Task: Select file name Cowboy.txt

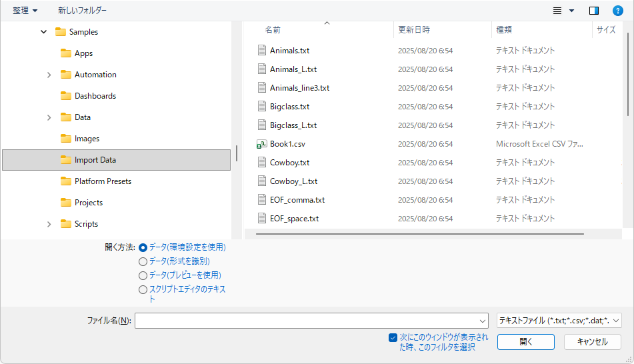Action: [x=289, y=163]
